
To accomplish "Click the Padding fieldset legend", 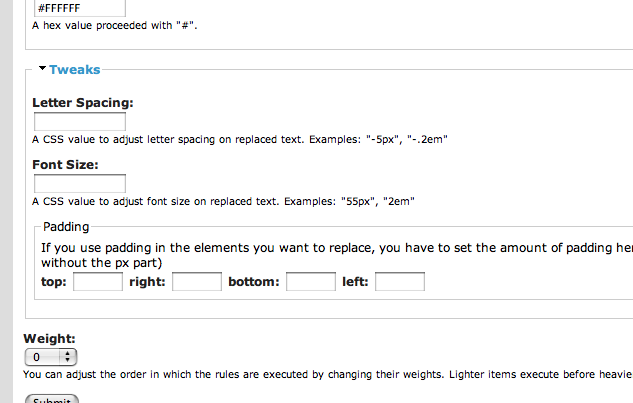I will click(x=66, y=227).
